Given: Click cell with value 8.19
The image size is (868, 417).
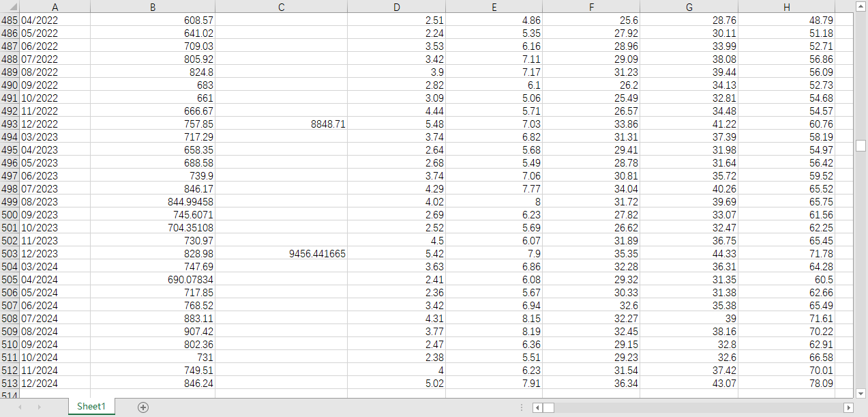Looking at the screenshot, I should click(494, 332).
